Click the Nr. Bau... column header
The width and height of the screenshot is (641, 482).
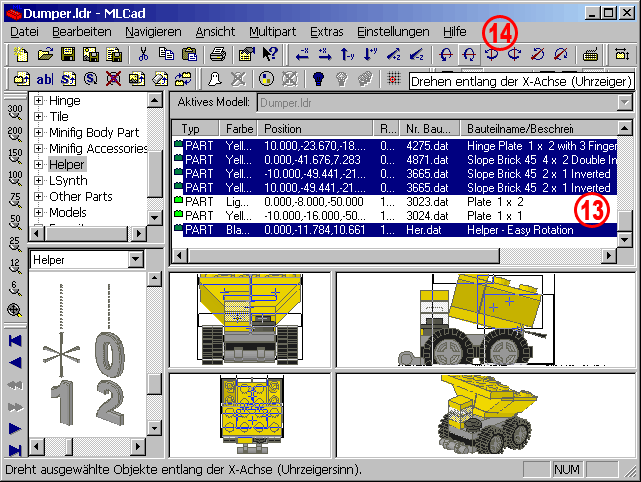(x=430, y=129)
